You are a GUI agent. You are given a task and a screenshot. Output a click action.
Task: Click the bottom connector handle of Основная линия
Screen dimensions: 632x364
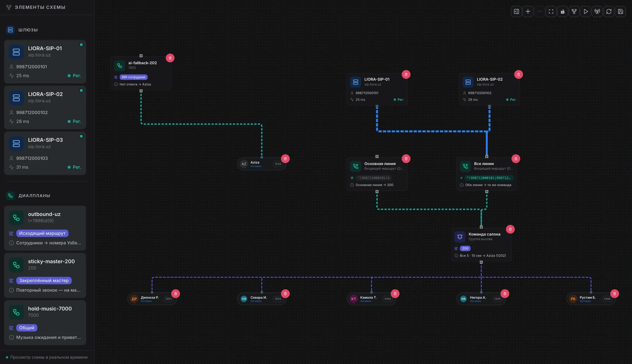coord(377,192)
